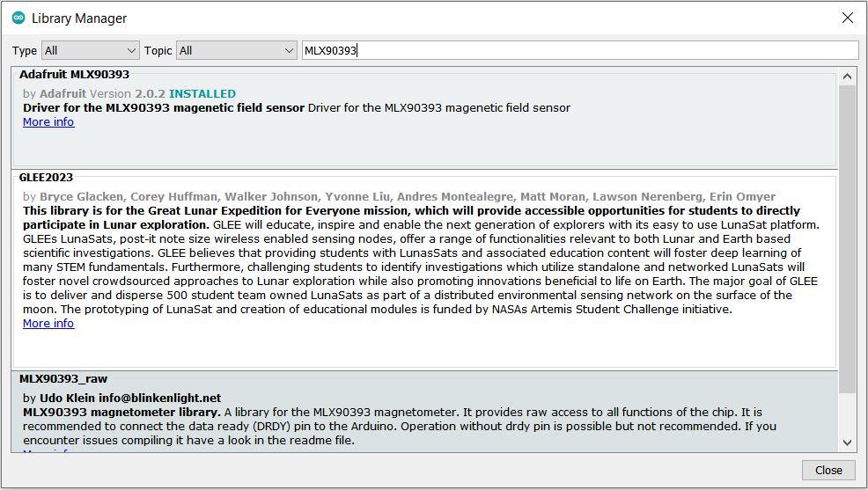Select the Adafruit MLX90393 library entry
This screenshot has height=490, width=868.
(424, 119)
